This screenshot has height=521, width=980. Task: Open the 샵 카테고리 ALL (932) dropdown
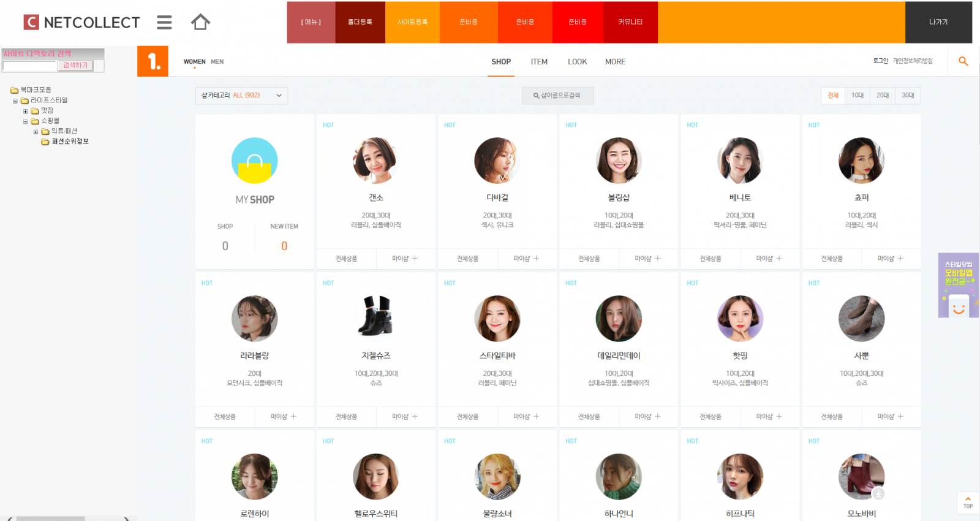click(x=241, y=96)
